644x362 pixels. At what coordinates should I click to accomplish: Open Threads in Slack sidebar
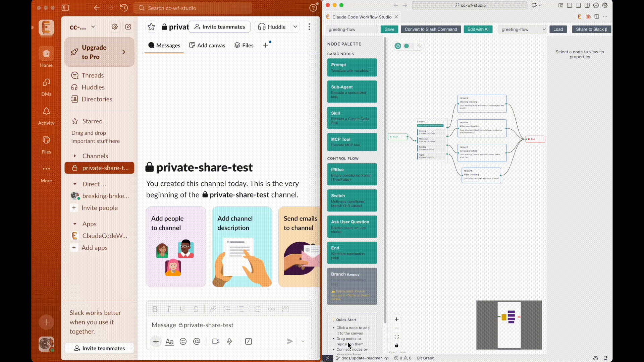click(x=93, y=75)
